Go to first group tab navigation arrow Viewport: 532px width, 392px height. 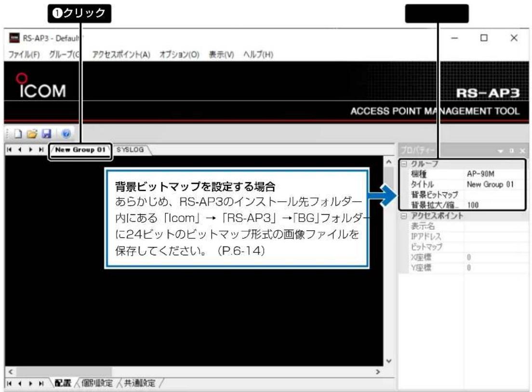(10, 150)
